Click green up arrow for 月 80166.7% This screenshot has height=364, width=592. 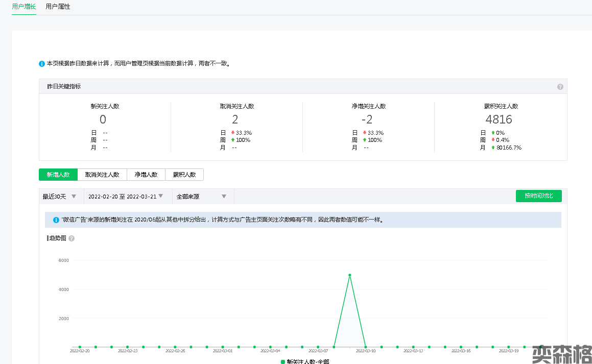(x=493, y=148)
